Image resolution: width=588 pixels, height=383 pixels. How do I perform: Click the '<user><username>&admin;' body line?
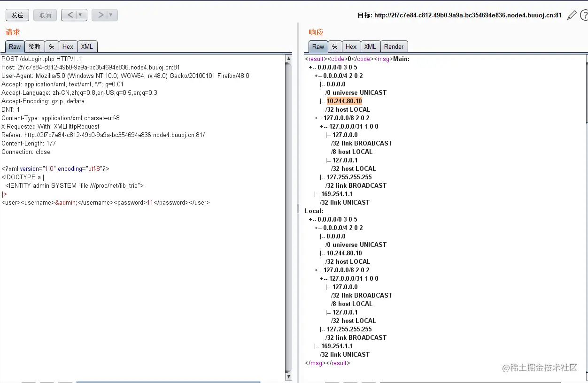[x=106, y=202]
